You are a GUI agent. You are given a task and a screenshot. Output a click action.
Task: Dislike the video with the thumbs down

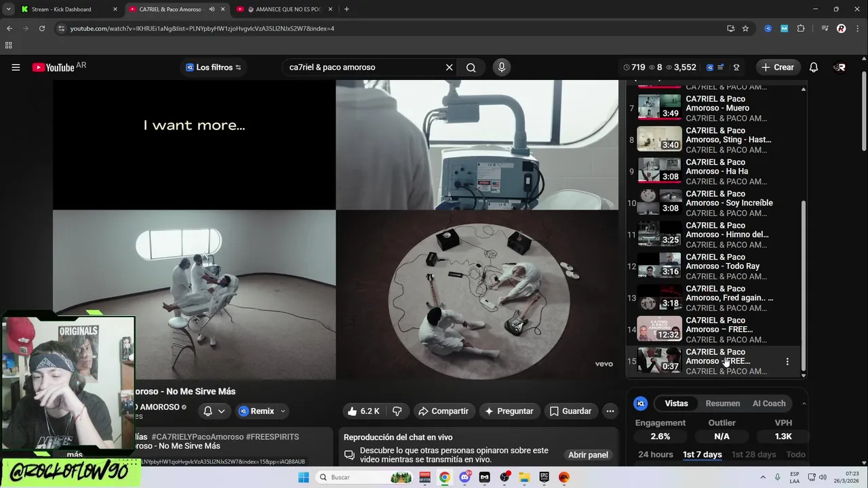(x=397, y=411)
